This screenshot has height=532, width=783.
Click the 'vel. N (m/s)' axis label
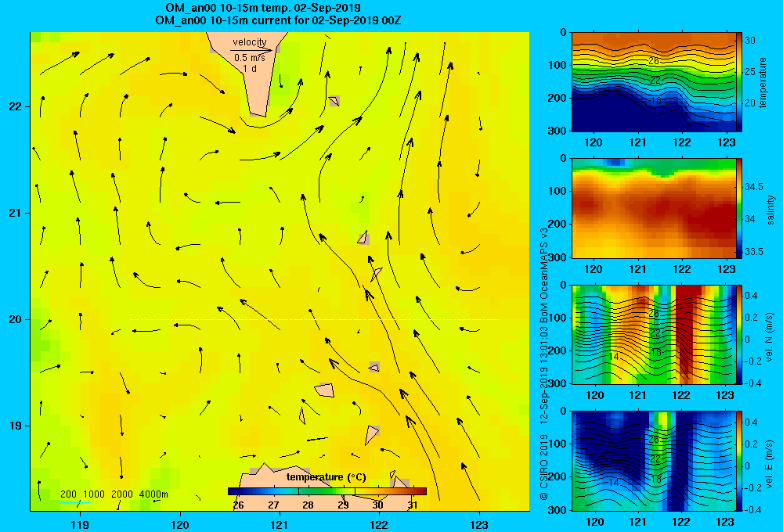coord(770,337)
